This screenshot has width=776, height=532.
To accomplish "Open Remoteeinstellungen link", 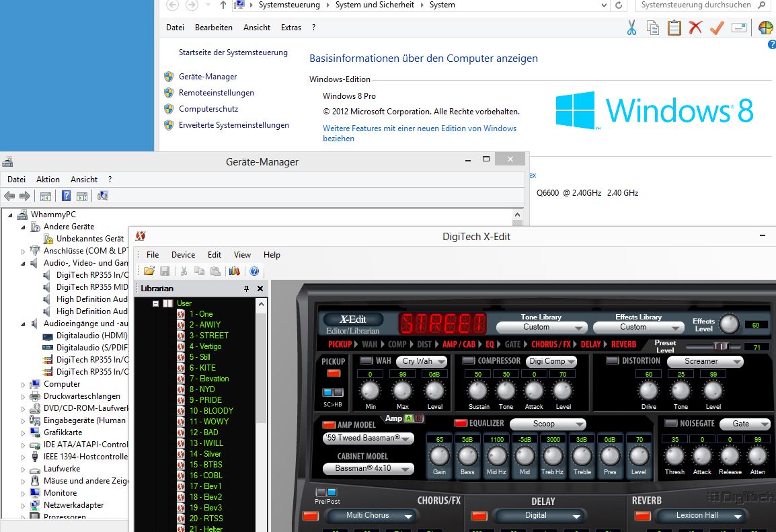I will 217,93.
